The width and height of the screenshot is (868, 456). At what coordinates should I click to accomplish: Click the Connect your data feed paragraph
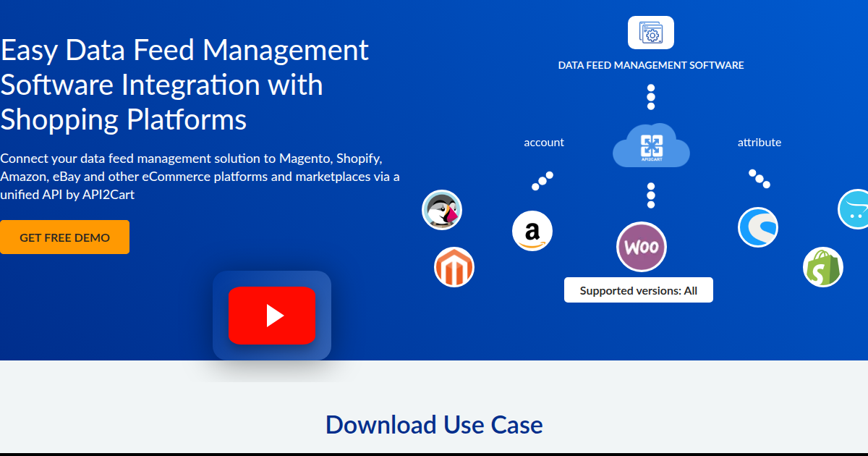pyautogui.click(x=200, y=176)
